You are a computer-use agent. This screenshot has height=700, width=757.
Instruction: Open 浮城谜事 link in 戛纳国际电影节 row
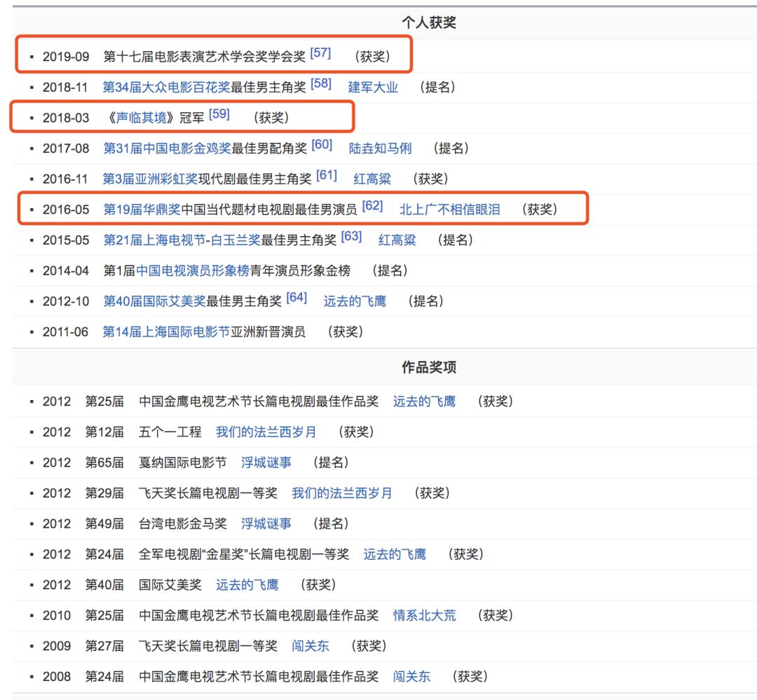266,462
